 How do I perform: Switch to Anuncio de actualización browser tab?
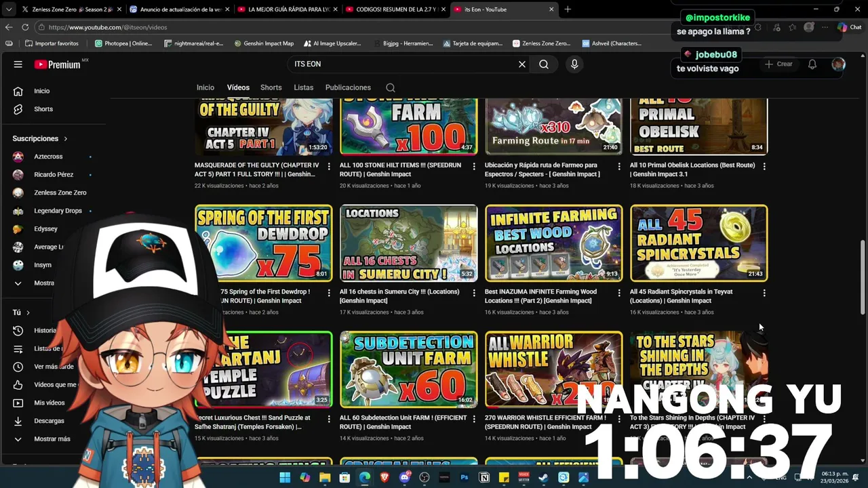click(178, 9)
